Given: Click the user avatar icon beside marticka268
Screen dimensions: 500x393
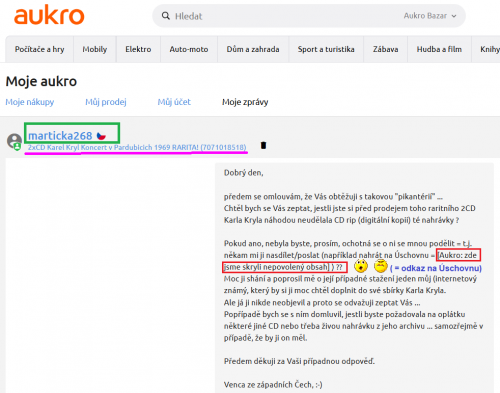Looking at the screenshot, I should pyautogui.click(x=14, y=141).
